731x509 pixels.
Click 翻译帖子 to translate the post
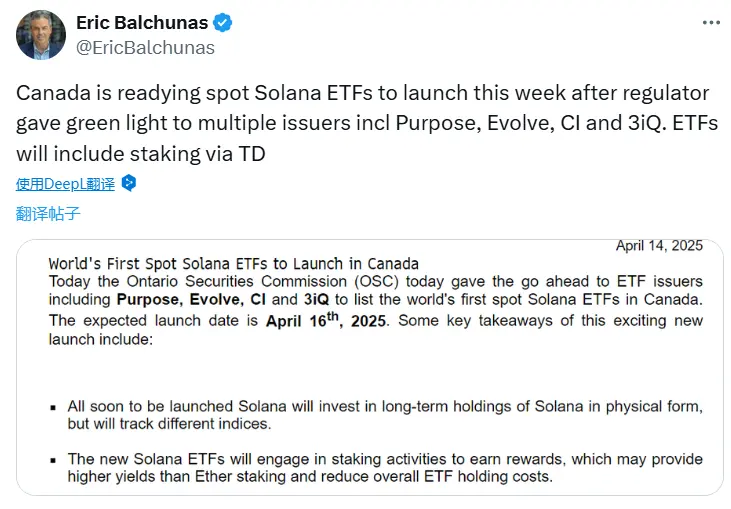(x=48, y=213)
